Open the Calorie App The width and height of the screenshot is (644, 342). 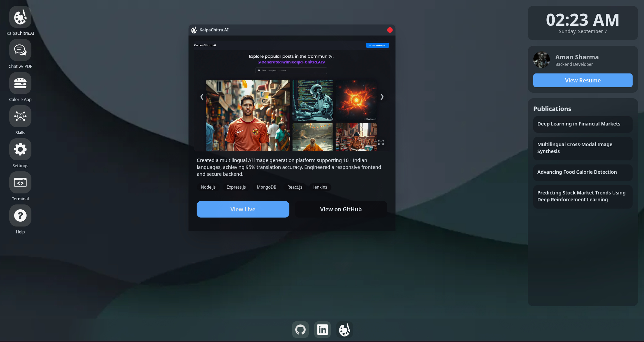[20, 83]
